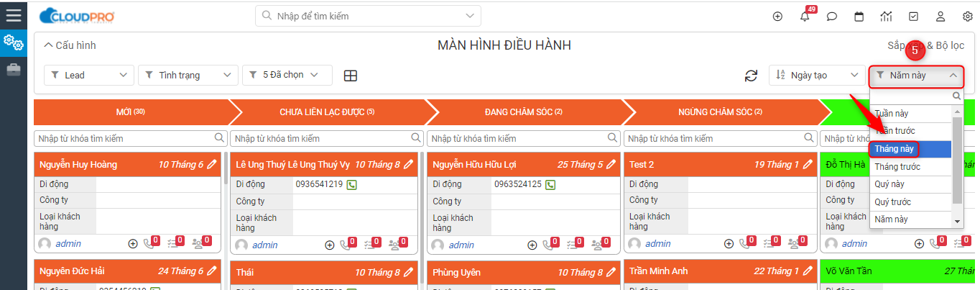980x290 pixels.
Task: Collapse the Cấu hình section
Action: [70, 45]
